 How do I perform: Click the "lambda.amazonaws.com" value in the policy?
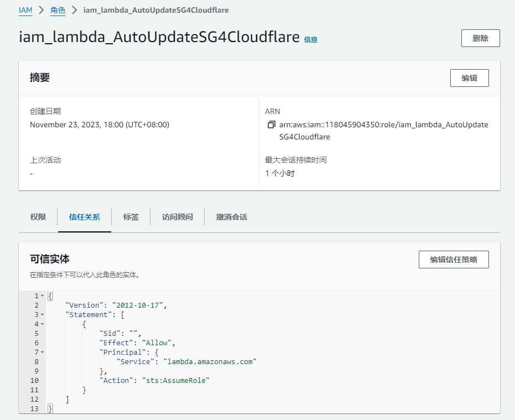[210, 361]
